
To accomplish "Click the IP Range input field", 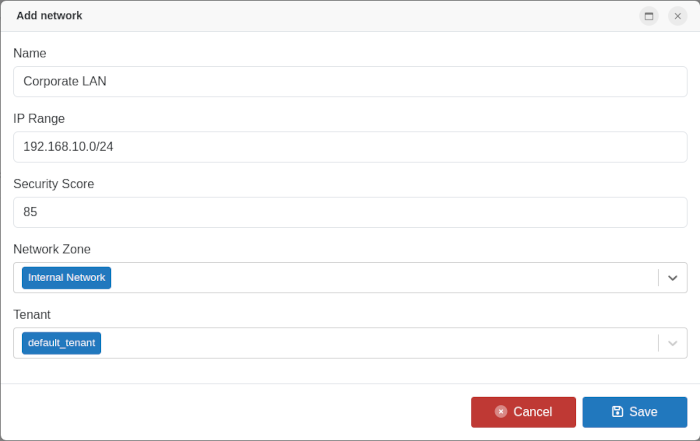I will coord(350,147).
